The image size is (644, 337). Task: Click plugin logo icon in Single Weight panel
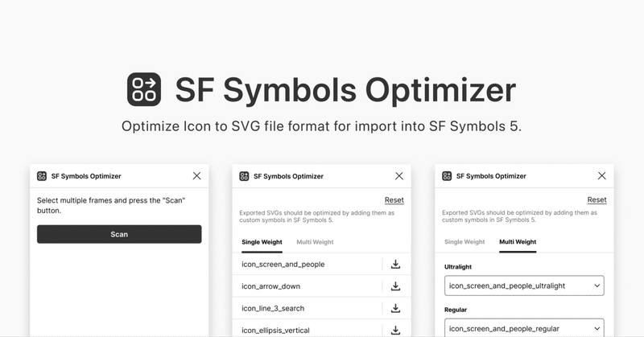pyautogui.click(x=244, y=176)
